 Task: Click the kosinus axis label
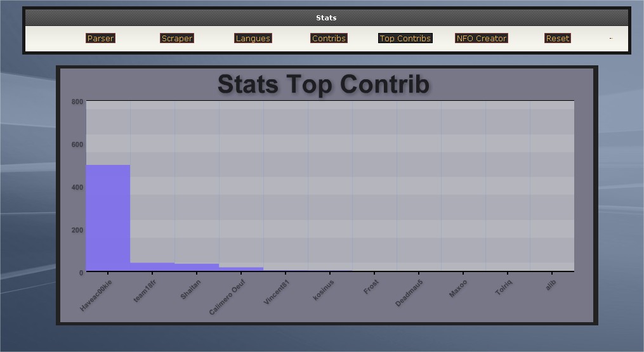click(324, 290)
